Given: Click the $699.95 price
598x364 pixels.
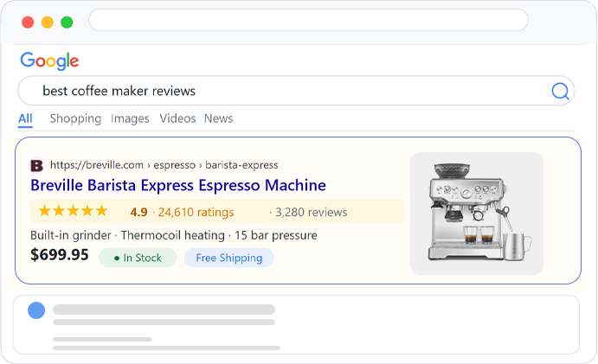Looking at the screenshot, I should coord(60,254).
